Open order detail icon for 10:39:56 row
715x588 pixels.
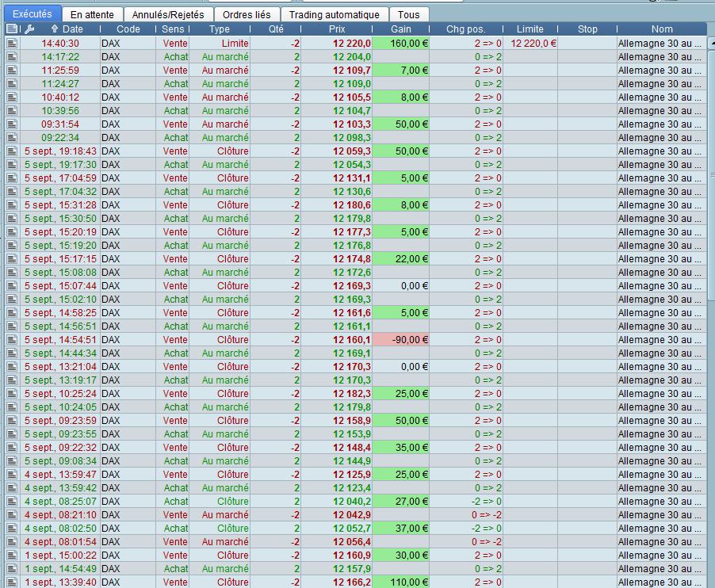point(13,111)
